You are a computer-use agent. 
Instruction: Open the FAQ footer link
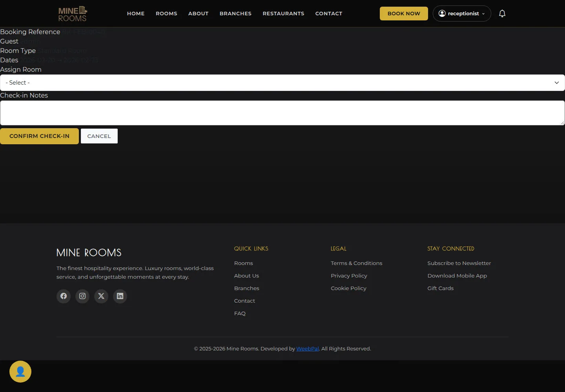coord(240,313)
